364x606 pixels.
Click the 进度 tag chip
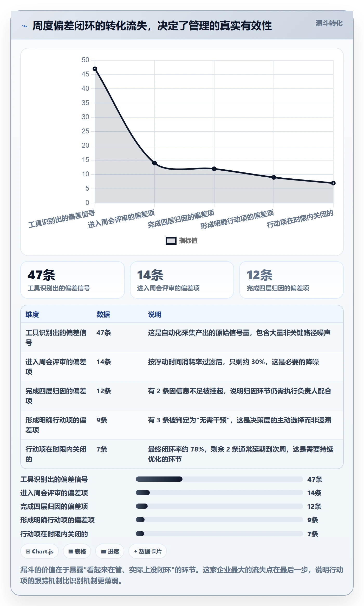click(110, 551)
